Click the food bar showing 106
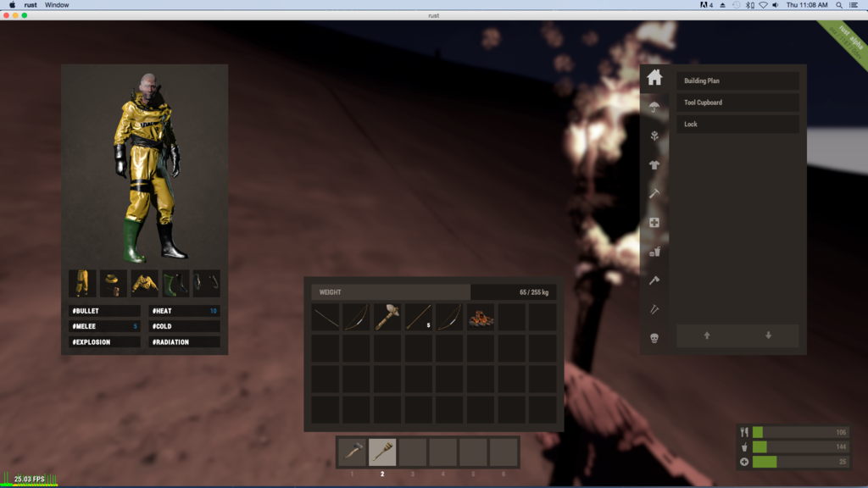 pyautogui.click(x=800, y=432)
